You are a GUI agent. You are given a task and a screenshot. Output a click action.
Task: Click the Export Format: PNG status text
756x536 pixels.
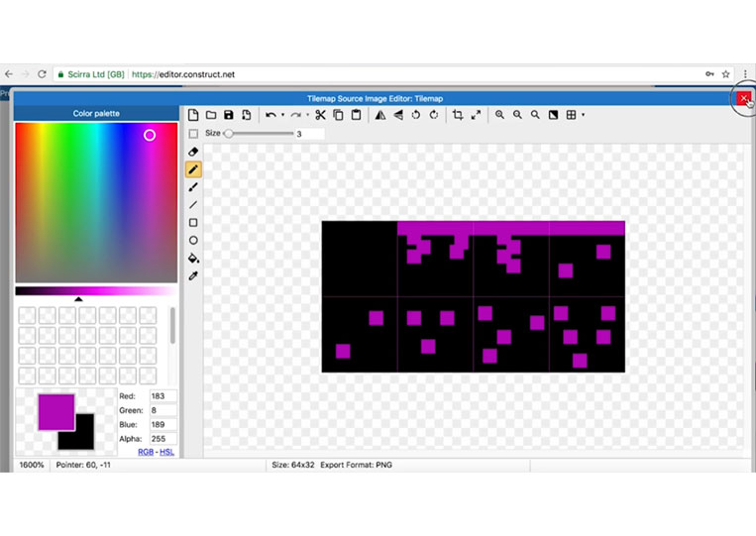pos(357,465)
